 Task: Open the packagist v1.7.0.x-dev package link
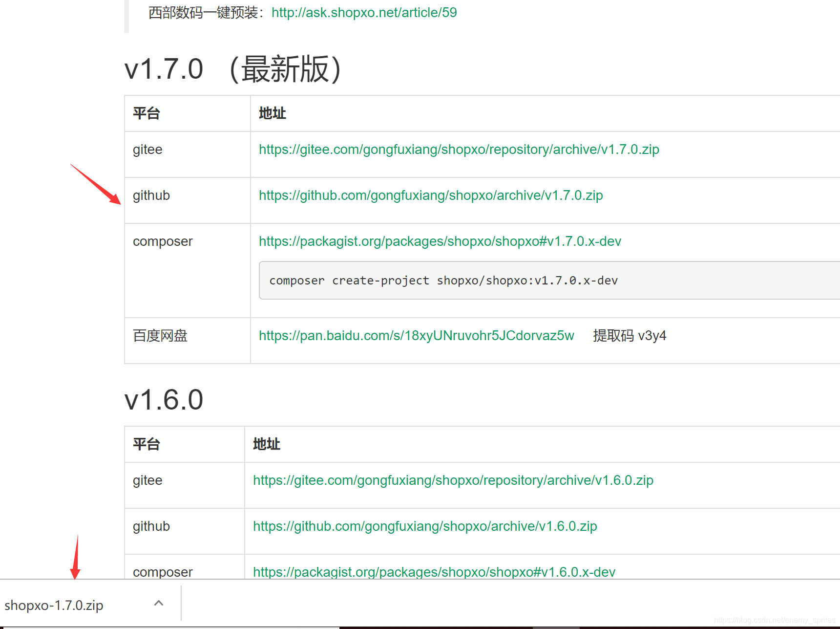440,241
